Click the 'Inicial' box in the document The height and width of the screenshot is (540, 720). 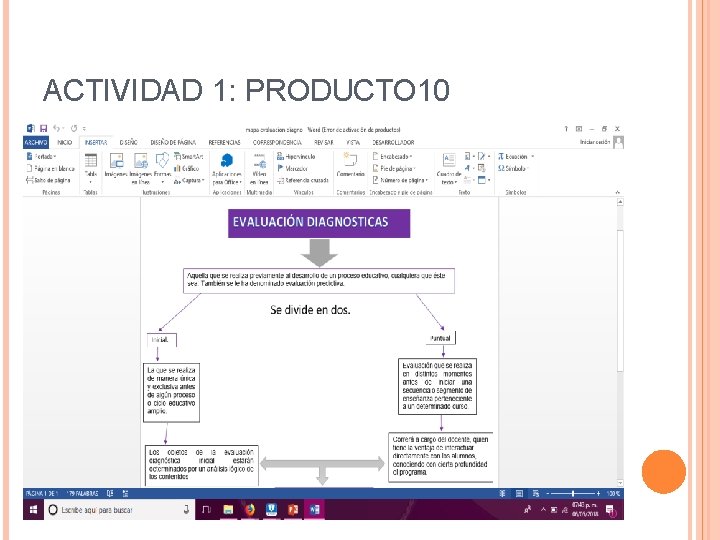[x=162, y=340]
